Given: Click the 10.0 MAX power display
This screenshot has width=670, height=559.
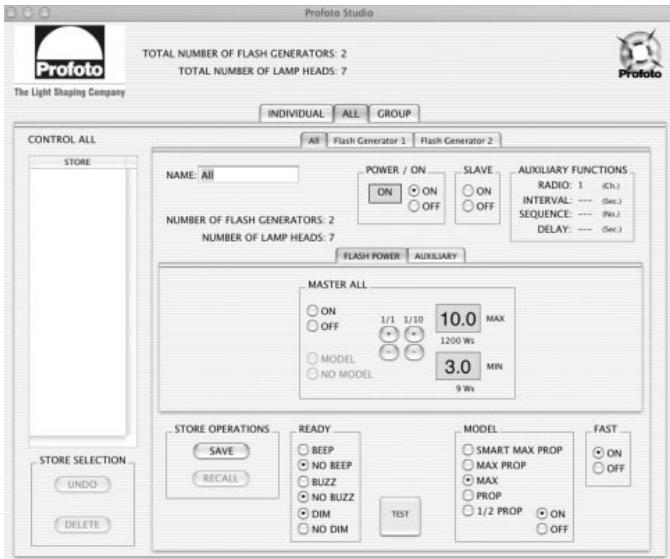Looking at the screenshot, I should click(458, 319).
